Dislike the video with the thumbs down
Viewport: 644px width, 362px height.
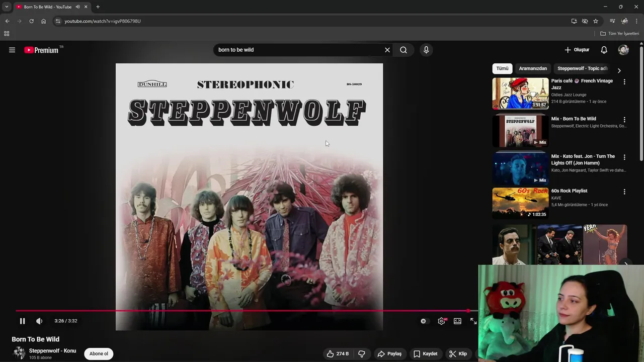[x=361, y=354]
